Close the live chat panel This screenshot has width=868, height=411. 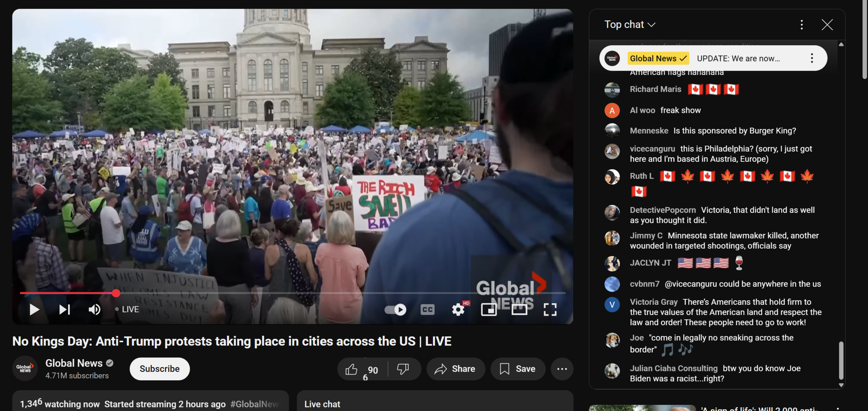point(827,25)
